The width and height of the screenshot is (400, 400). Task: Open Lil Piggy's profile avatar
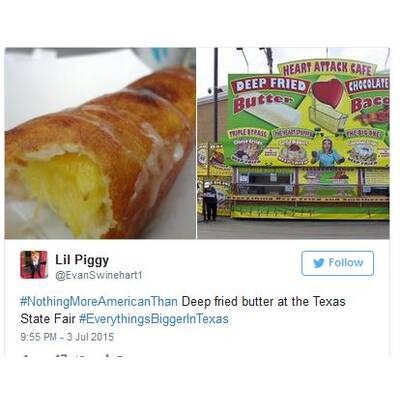pyautogui.click(x=34, y=265)
